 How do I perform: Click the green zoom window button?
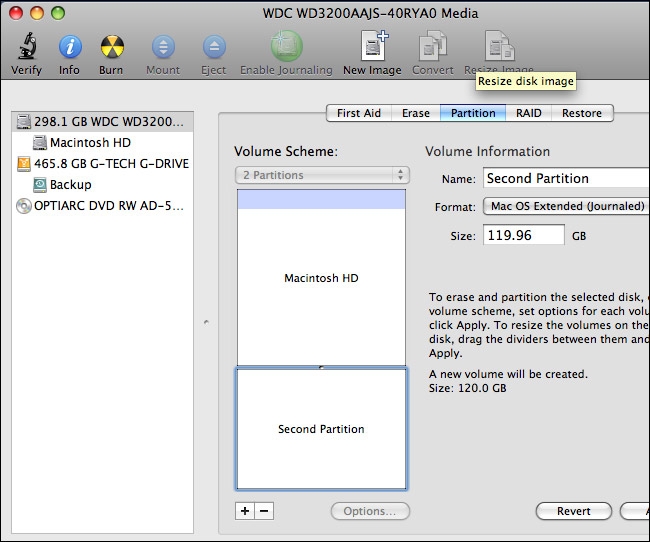(x=58, y=13)
